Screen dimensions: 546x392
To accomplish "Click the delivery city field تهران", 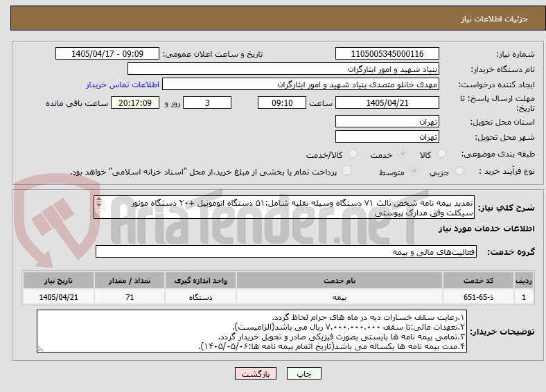I will click(387, 136).
